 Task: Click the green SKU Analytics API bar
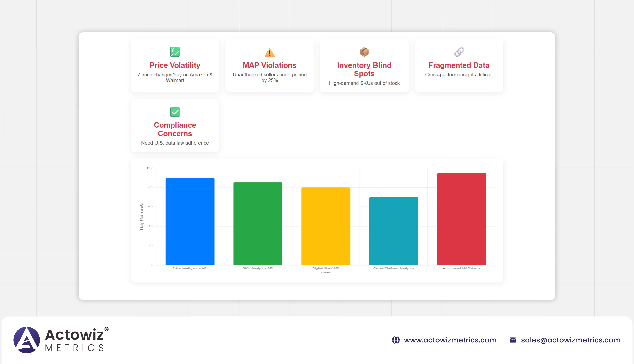point(258,224)
